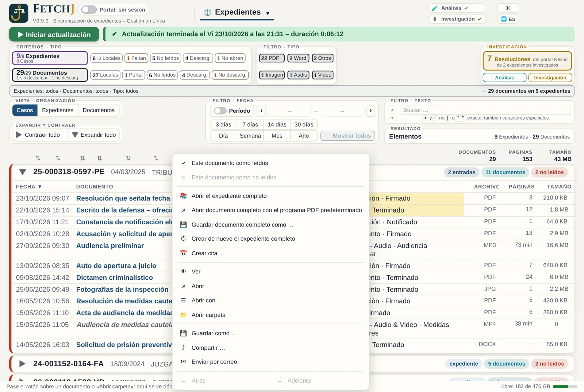This screenshot has height=392, width=584.
Task: Click the list icon beside Abrir con …
Action: [x=184, y=300]
